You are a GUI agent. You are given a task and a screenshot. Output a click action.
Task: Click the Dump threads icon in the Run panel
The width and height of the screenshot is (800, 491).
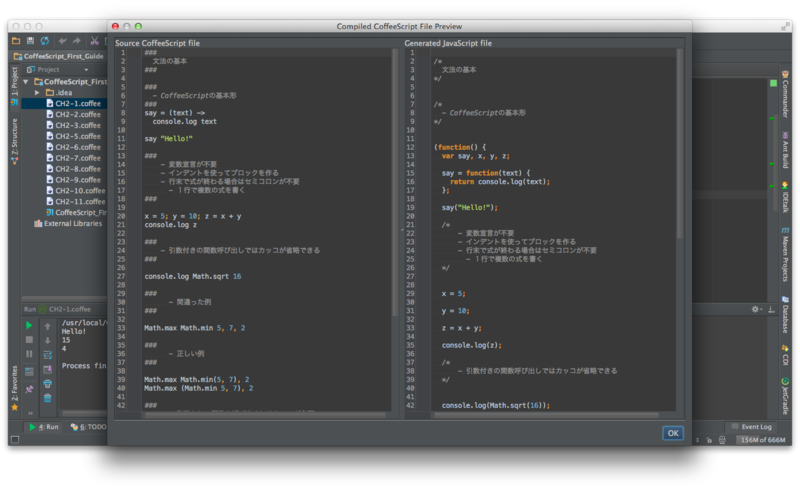coord(29,372)
